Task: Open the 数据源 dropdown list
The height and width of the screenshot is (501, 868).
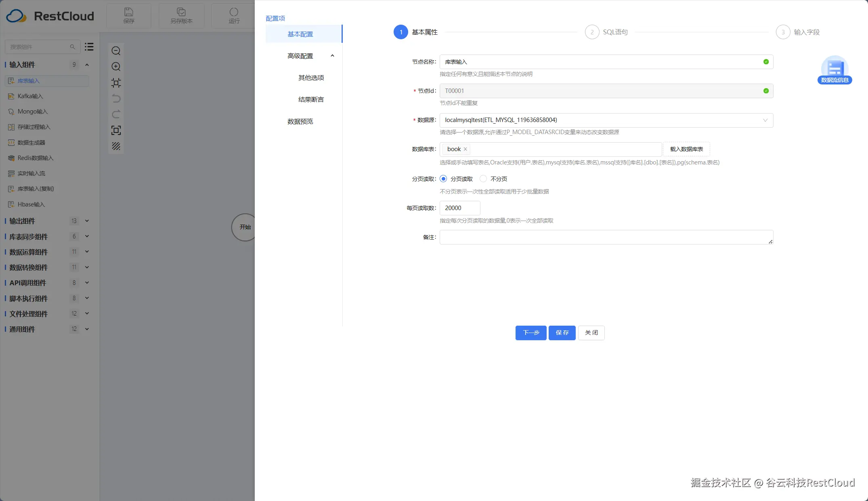Action: pyautogui.click(x=606, y=120)
